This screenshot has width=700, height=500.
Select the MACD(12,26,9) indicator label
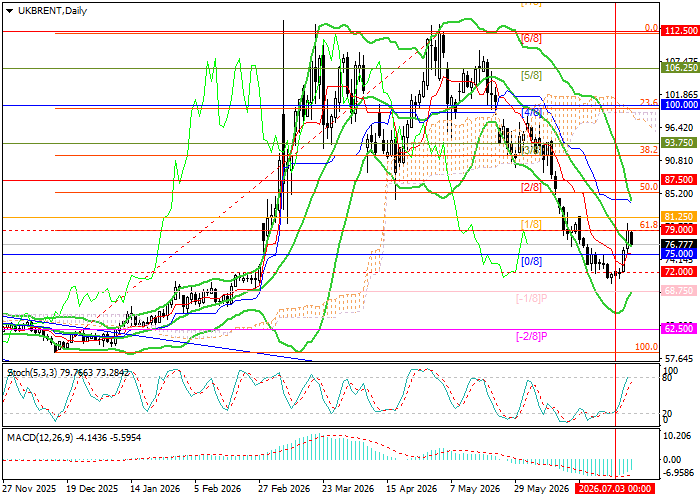click(40, 438)
